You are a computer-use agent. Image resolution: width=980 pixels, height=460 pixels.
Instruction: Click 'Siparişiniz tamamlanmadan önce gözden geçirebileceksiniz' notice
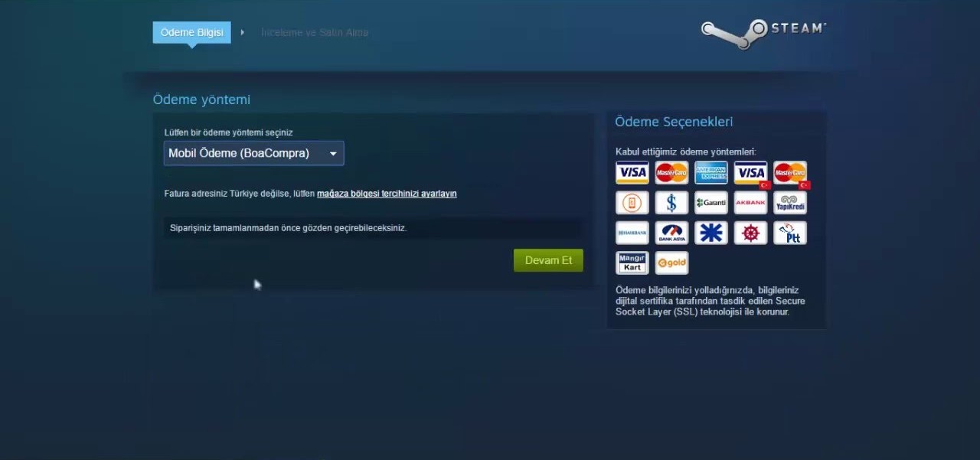click(288, 228)
